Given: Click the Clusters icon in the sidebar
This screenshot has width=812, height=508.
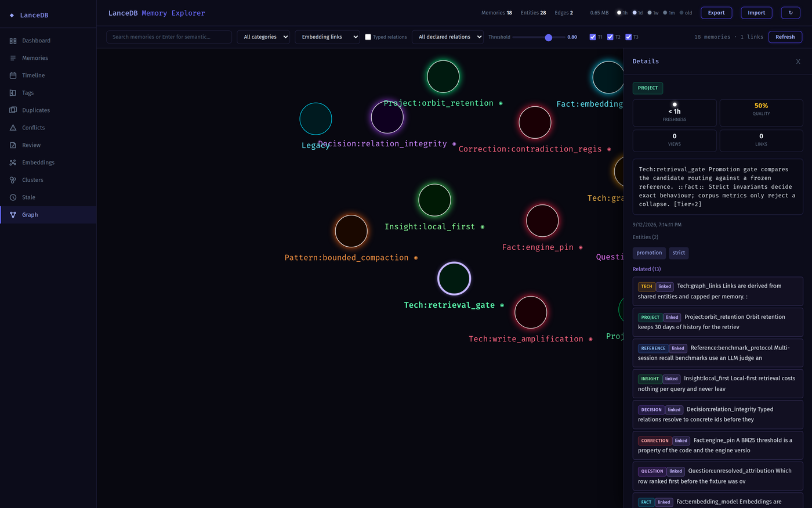Looking at the screenshot, I should tap(13, 180).
